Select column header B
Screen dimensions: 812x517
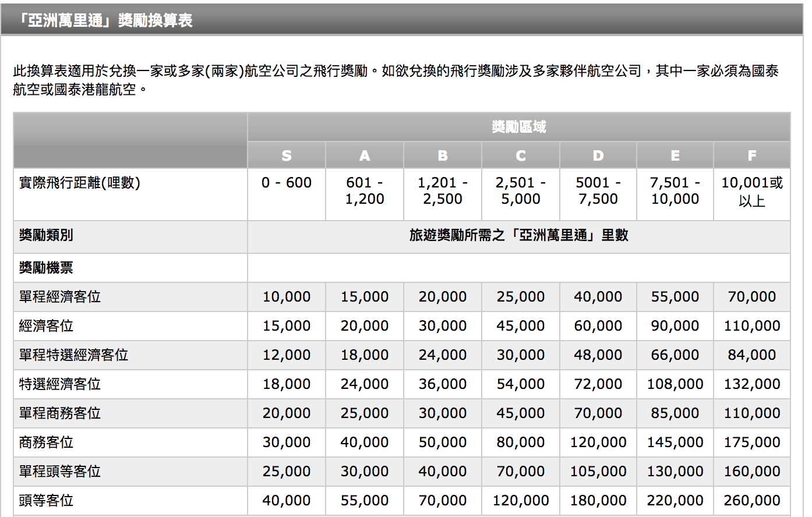coord(442,155)
